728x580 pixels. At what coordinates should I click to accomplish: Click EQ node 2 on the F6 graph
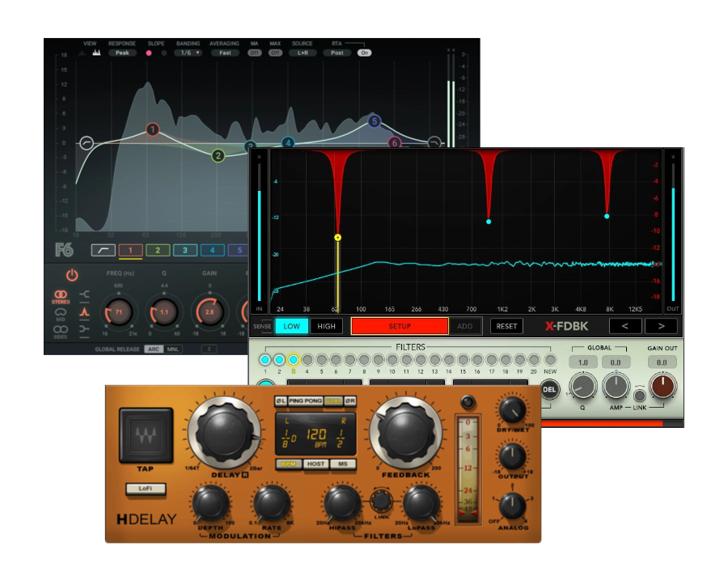pos(218,155)
